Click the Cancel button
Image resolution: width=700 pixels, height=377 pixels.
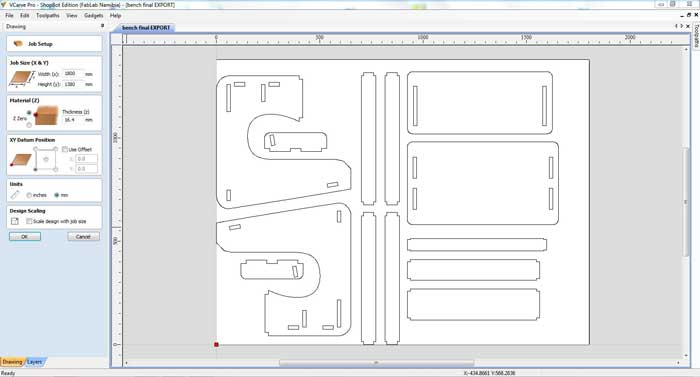[83, 237]
